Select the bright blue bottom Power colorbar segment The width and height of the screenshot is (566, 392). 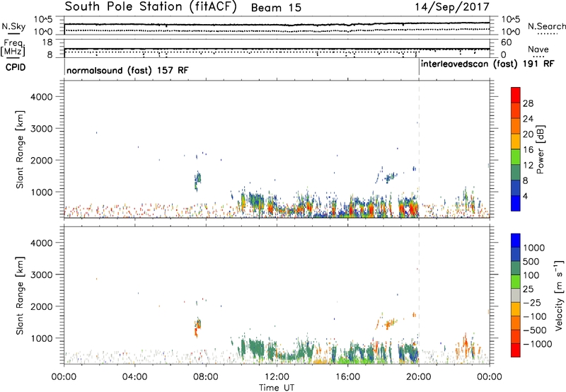[x=516, y=203]
